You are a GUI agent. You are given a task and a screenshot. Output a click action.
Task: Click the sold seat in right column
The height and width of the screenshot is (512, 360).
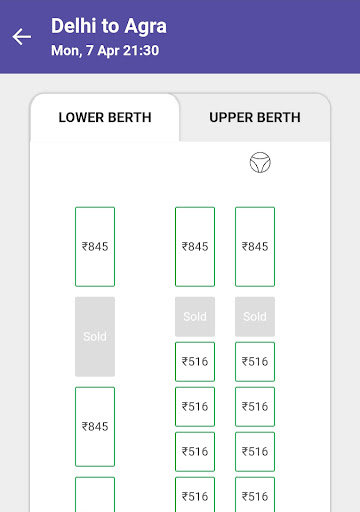(255, 317)
